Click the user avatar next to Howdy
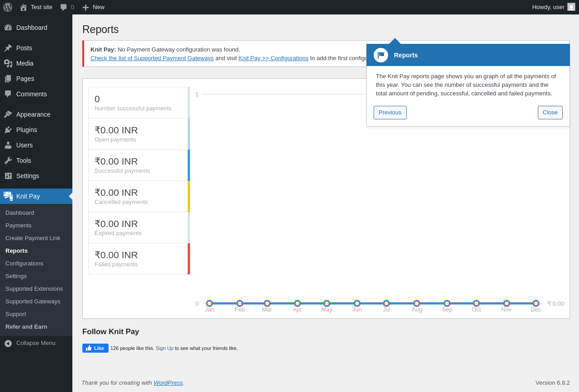 [571, 7]
